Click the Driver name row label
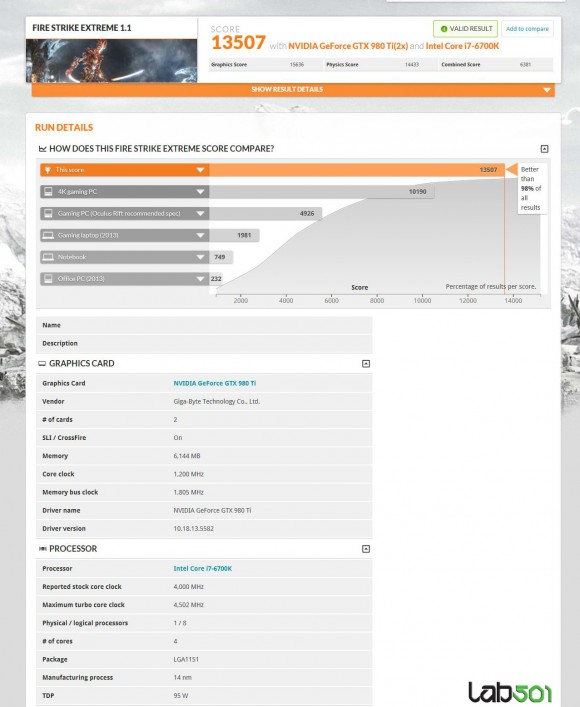This screenshot has width=580, height=707. coord(61,510)
